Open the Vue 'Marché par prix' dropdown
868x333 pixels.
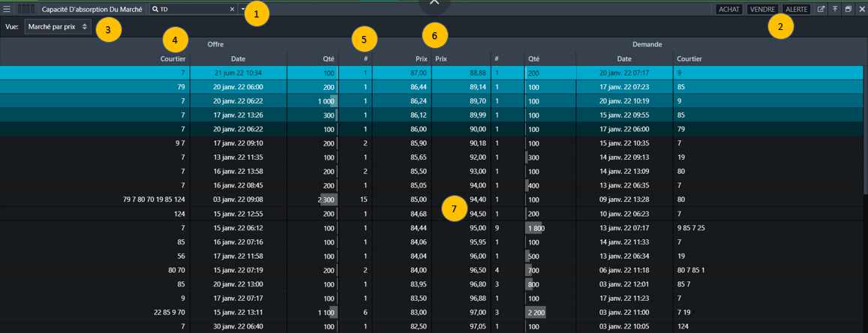[x=58, y=26]
